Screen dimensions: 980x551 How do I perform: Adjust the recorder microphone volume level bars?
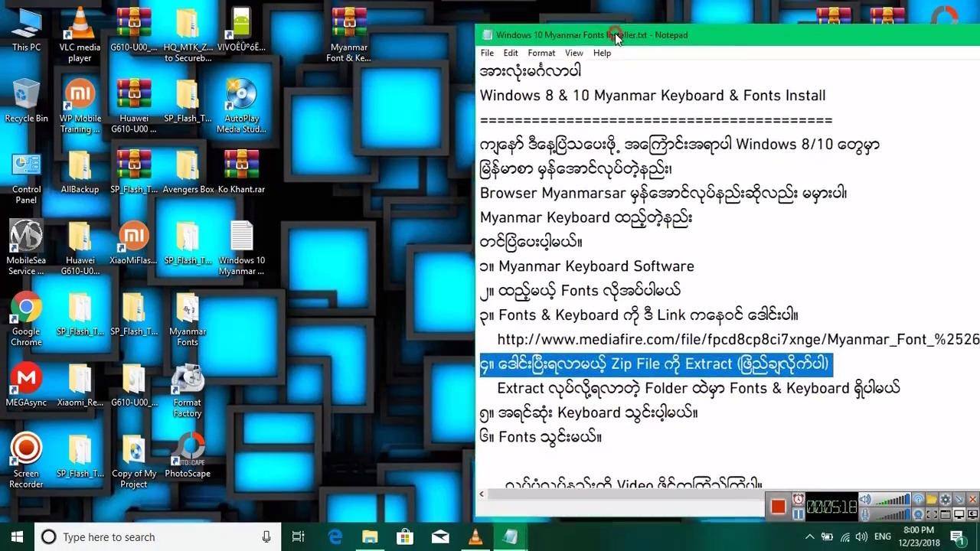[892, 514]
